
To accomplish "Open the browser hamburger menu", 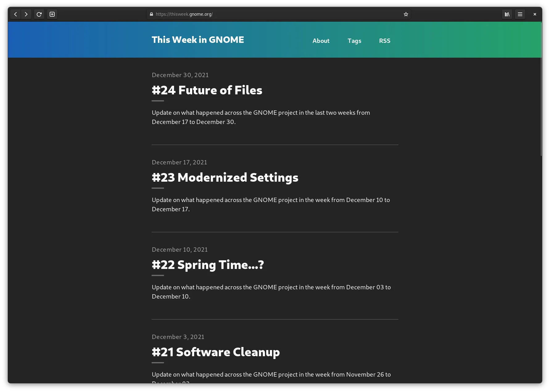I will 520,14.
